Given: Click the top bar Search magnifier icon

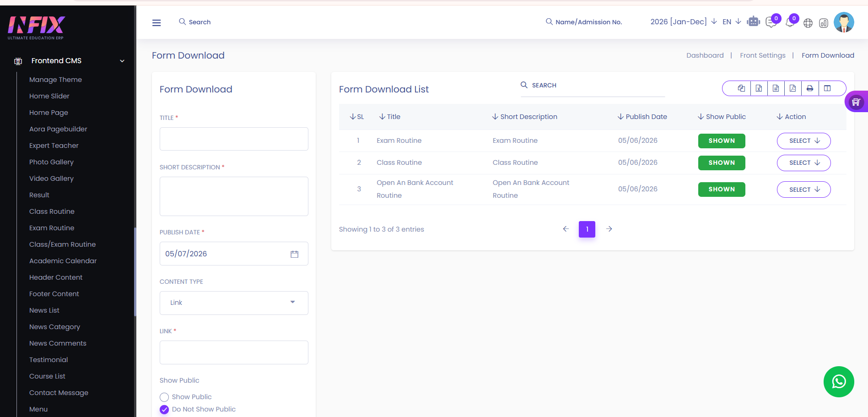Looking at the screenshot, I should (182, 22).
